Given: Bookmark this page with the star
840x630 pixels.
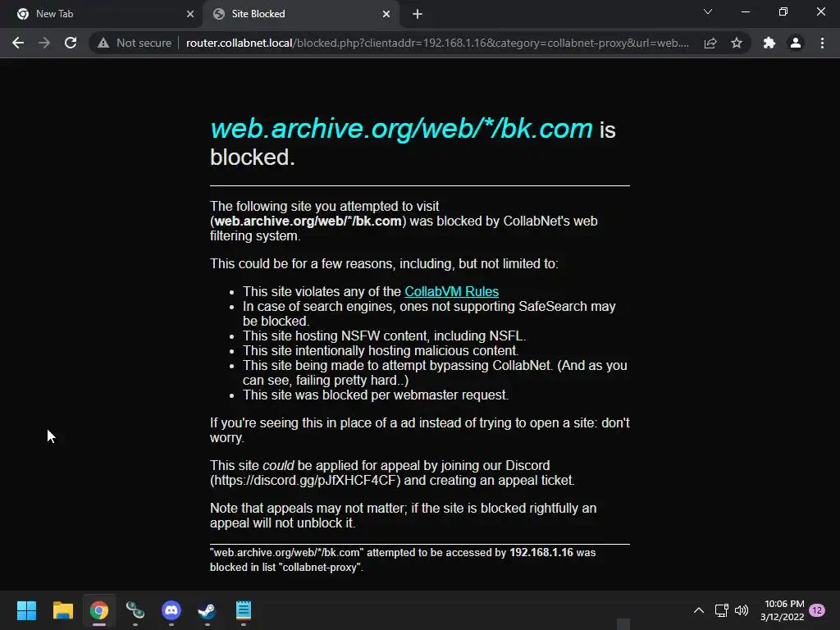Looking at the screenshot, I should [737, 43].
